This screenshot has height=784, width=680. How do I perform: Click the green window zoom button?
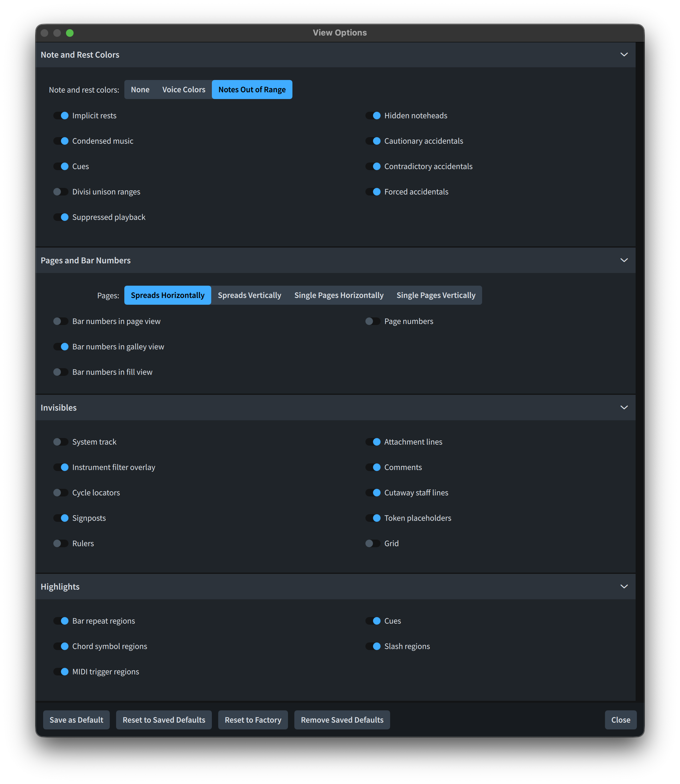(70, 33)
